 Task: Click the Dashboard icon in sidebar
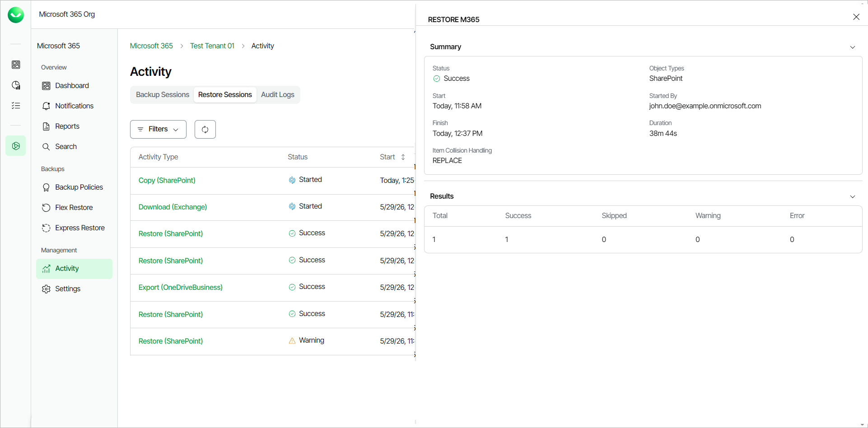tap(46, 86)
